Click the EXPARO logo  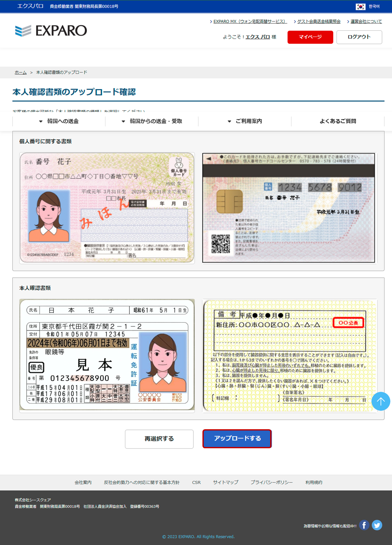51,31
